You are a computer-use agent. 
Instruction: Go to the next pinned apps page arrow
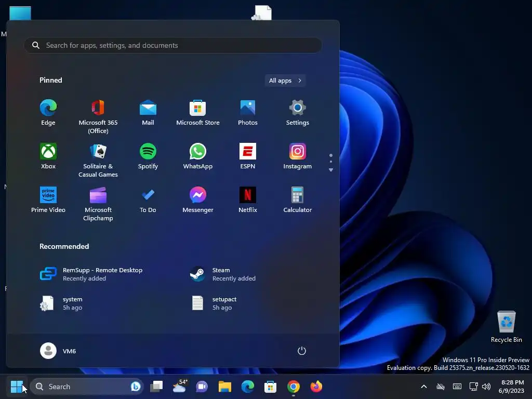coord(331,170)
